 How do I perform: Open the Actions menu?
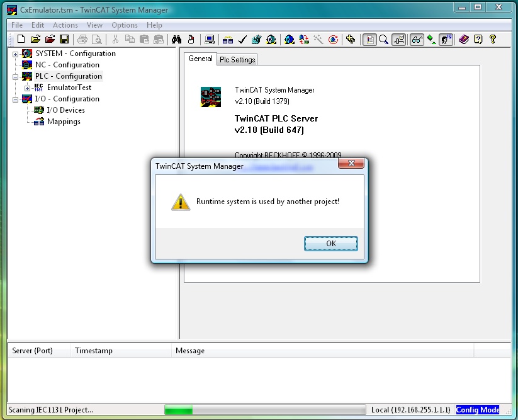tap(65, 25)
